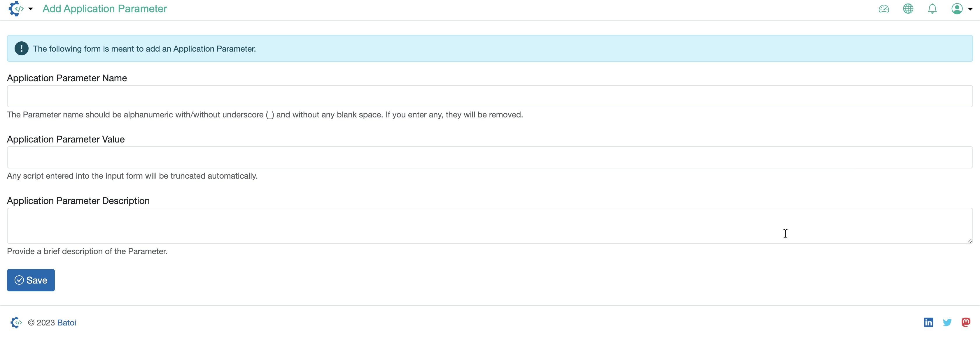Open the Mastodon icon in the footer

pos(965,323)
